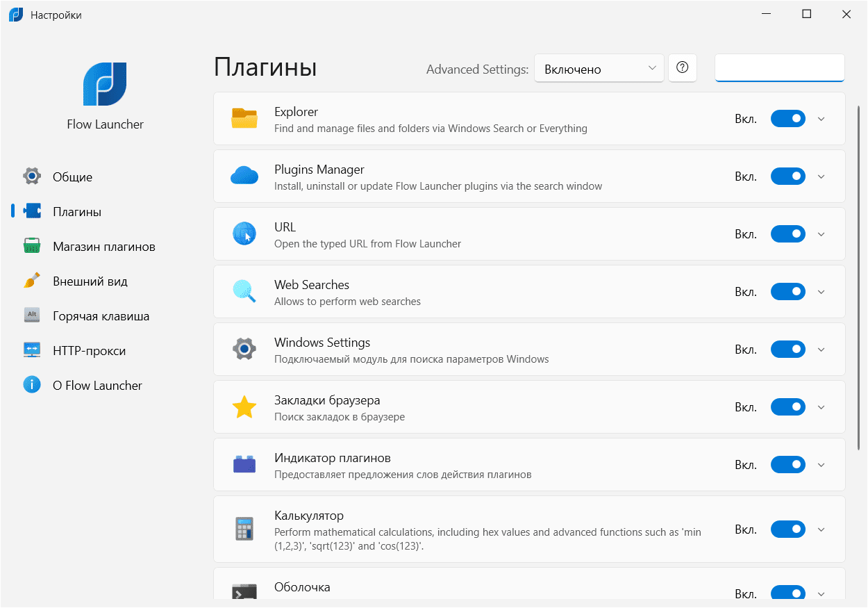Open the О Flow Launcher page
Screen dimensions: 868x608
click(104, 385)
